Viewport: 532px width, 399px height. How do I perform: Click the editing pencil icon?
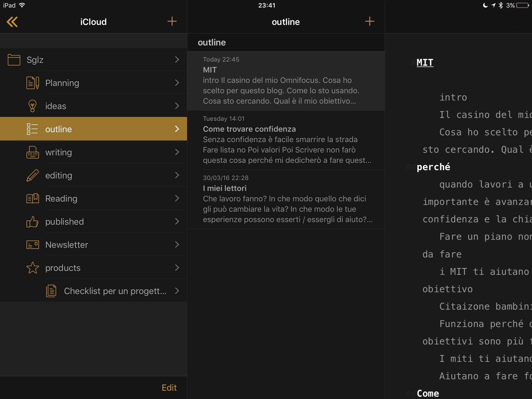33,175
